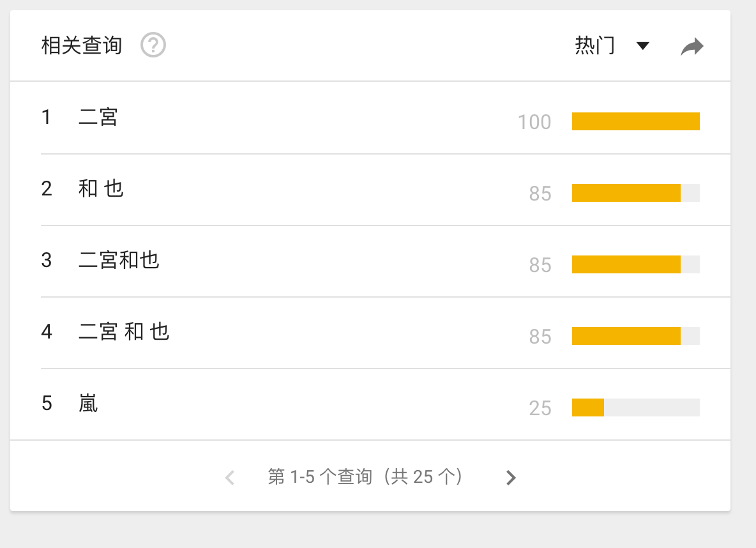Open the 嵐 related query

point(88,404)
